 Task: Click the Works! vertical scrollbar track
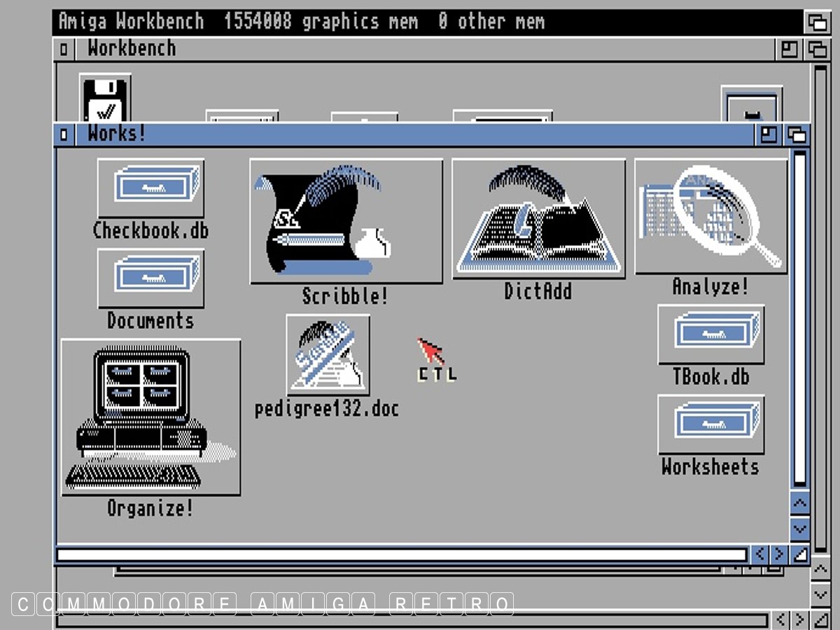799,315
